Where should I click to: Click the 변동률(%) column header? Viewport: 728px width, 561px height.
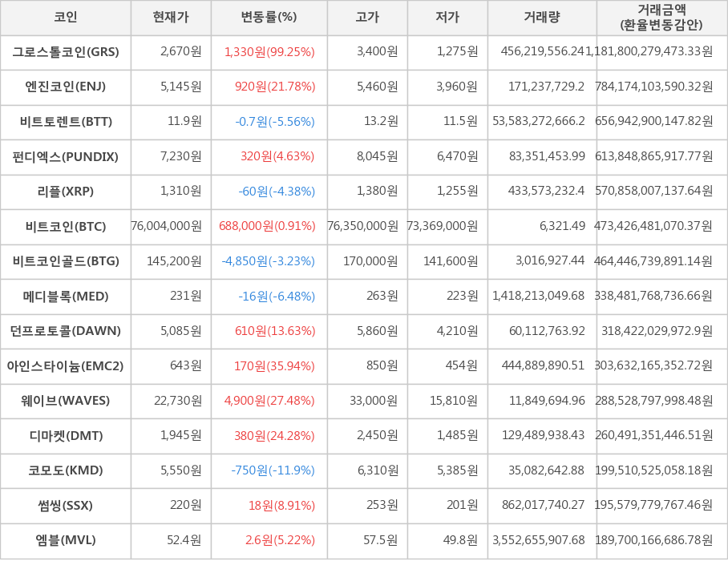coord(269,17)
